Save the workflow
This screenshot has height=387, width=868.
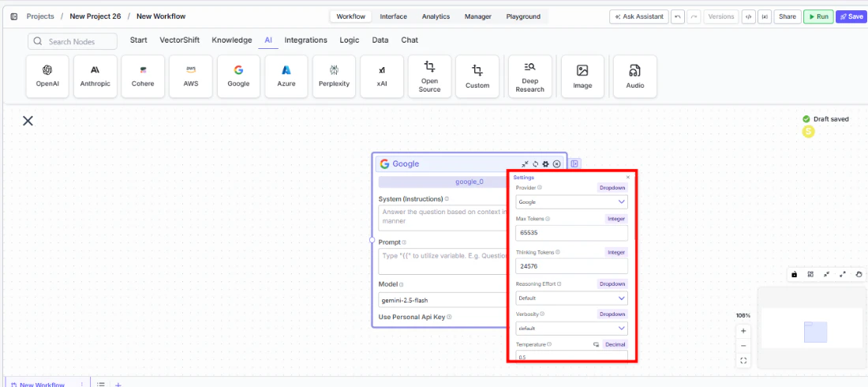pos(851,17)
